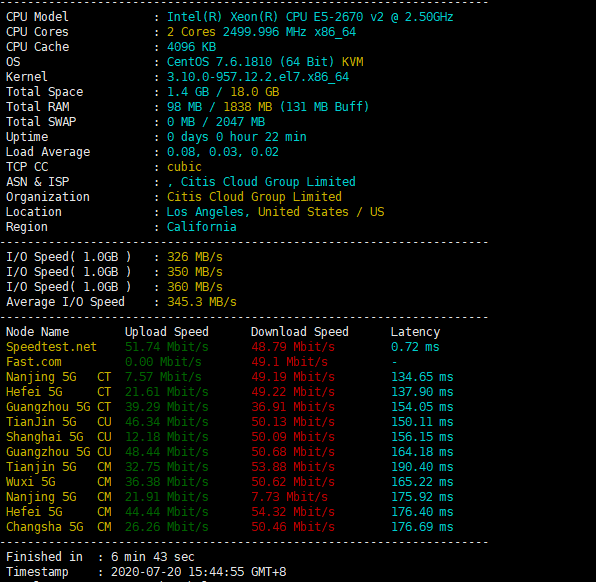Click the Total RAM value 98 MB / 1838 MB
The image size is (596, 582).
[x=219, y=107]
